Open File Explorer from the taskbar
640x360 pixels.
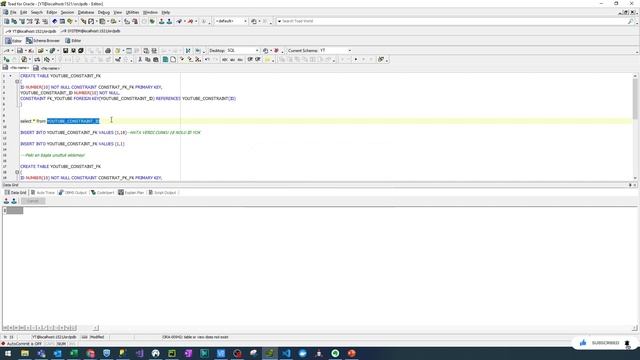pos(25,353)
